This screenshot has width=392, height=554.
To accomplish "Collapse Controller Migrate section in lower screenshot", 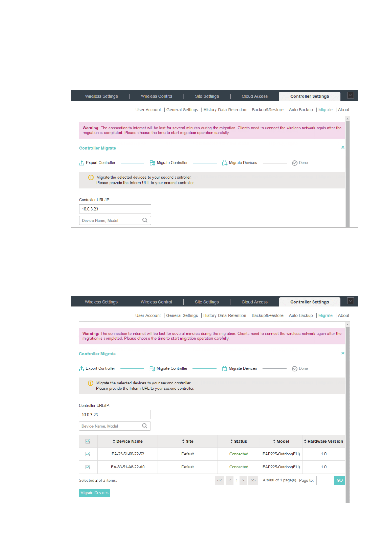I will [x=343, y=353].
